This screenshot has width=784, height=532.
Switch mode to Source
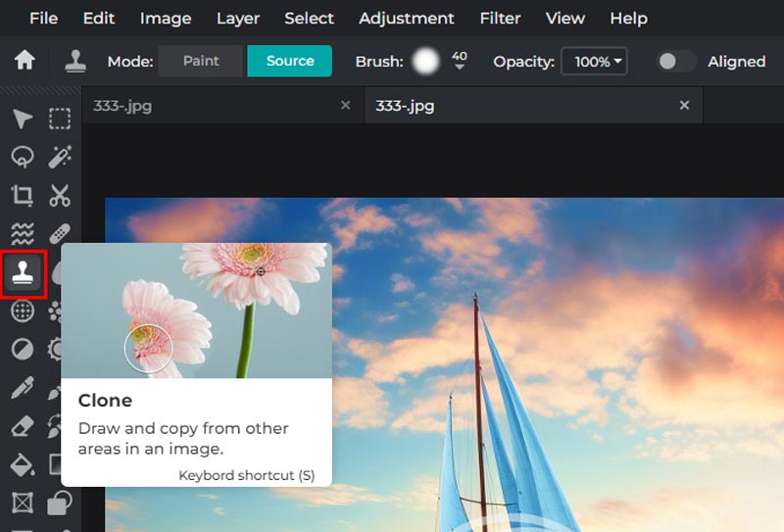[290, 61]
